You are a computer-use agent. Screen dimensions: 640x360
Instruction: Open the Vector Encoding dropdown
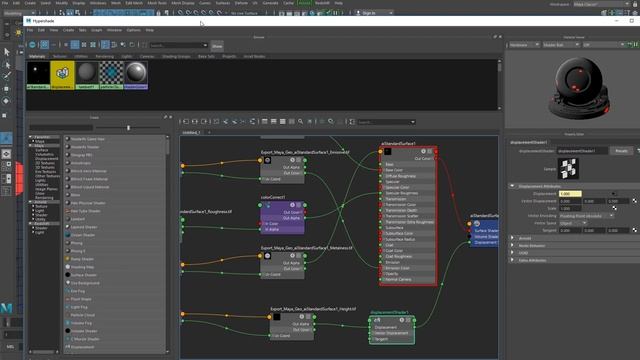[586, 216]
